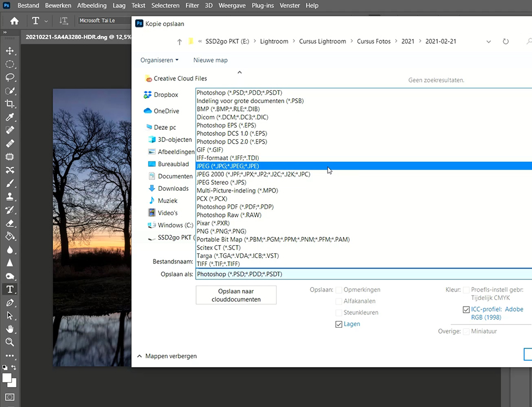Activate the Zoom magnifier tool
The height and width of the screenshot is (407, 532).
10,342
